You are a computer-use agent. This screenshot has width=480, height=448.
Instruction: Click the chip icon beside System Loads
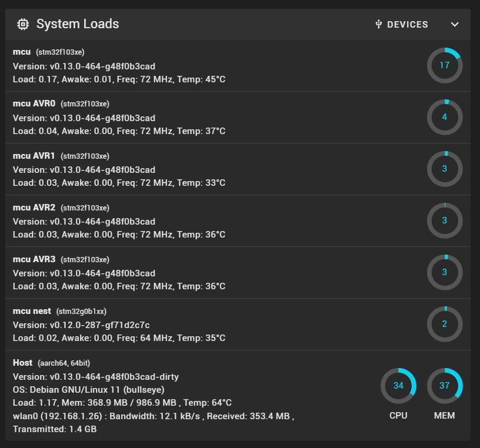click(x=23, y=24)
